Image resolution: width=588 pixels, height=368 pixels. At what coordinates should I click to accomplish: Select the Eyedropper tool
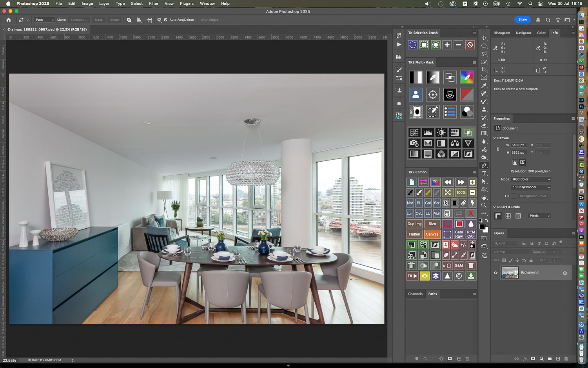(484, 86)
